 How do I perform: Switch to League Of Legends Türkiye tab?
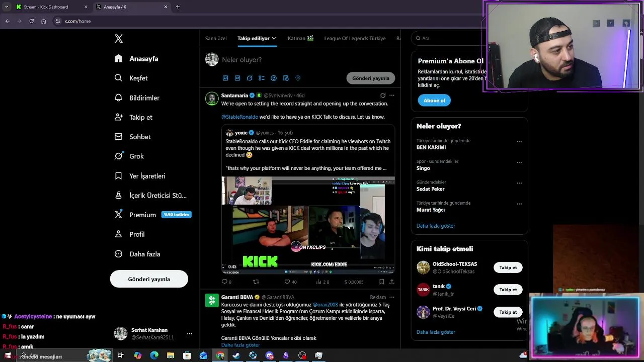(355, 38)
